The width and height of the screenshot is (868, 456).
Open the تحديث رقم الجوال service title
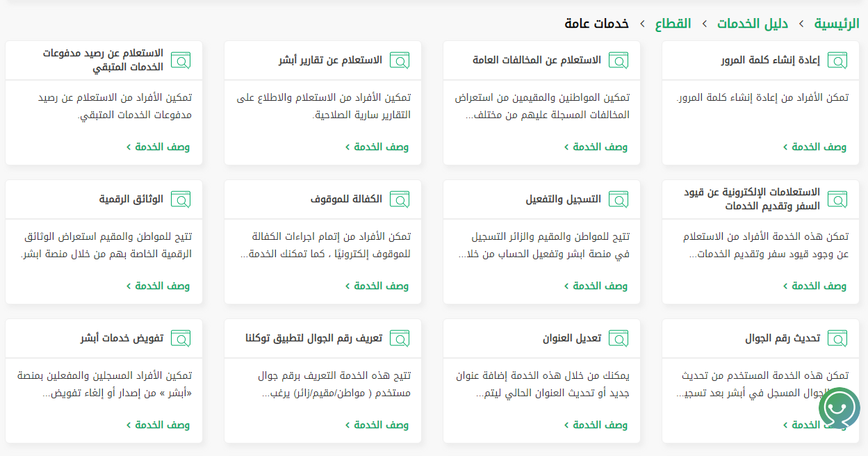pyautogui.click(x=783, y=339)
